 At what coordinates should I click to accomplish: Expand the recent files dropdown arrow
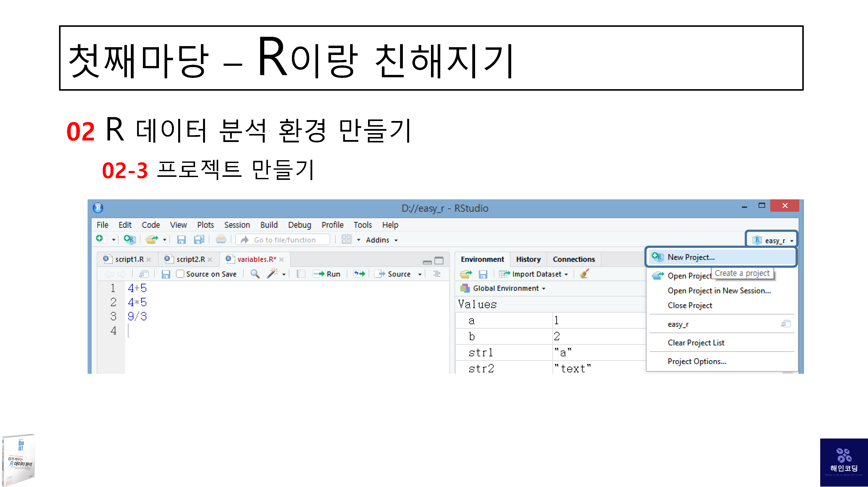pyautogui.click(x=164, y=240)
